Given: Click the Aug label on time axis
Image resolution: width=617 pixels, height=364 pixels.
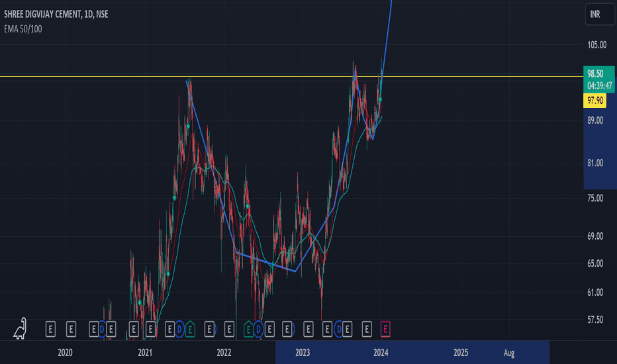Looking at the screenshot, I should 509,353.
